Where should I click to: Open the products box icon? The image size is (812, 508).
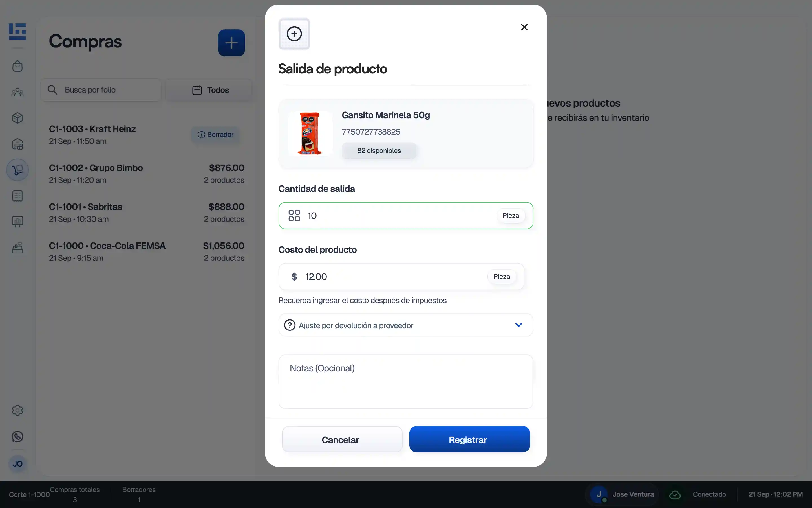coord(17,118)
